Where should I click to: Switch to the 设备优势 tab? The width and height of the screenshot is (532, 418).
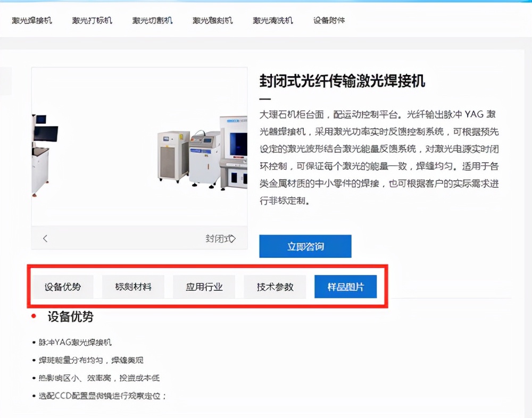[x=62, y=286]
